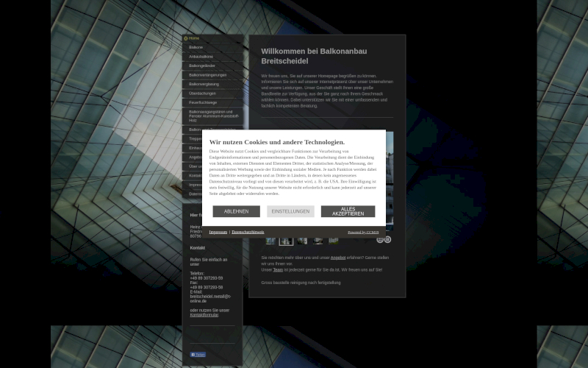Go to Anbaubalkone page
The image size is (588, 368).
tap(201, 57)
